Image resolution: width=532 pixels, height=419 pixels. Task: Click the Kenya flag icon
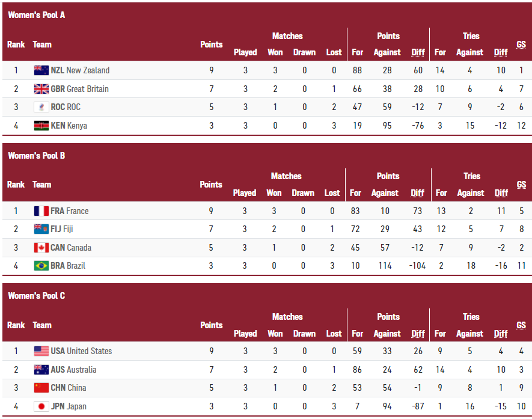(x=41, y=126)
